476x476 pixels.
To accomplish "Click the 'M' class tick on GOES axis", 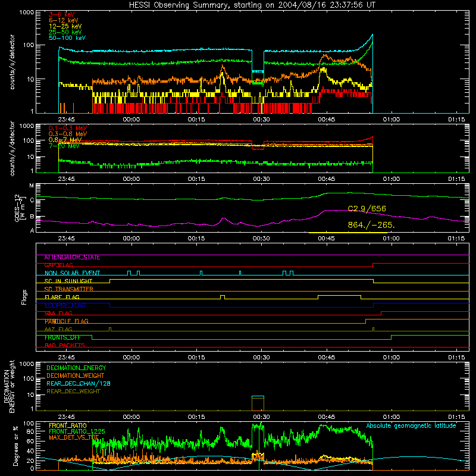I will pos(32,186).
